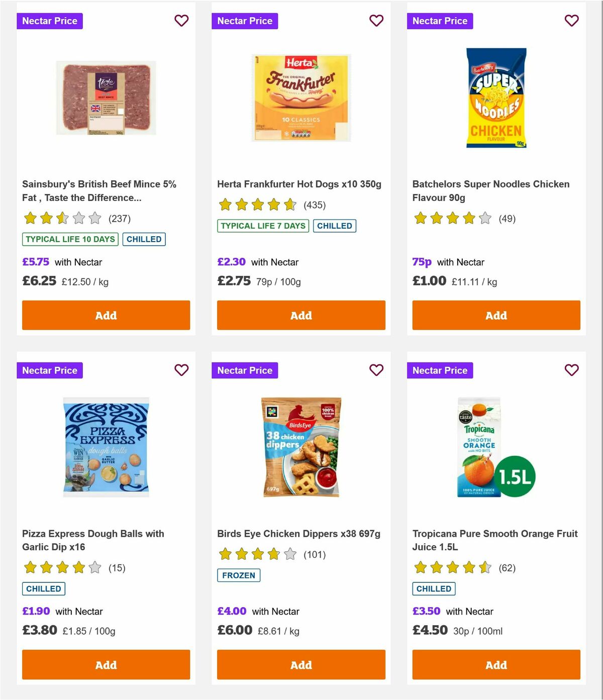Favourite the Batchelors Super Noodles Chicken

(x=571, y=21)
